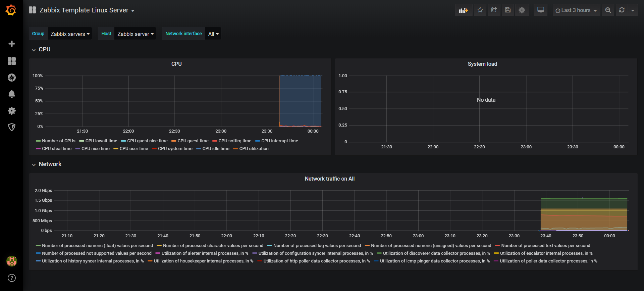
Task: Open the Dashboards icon in sidebar
Action: pos(12,61)
